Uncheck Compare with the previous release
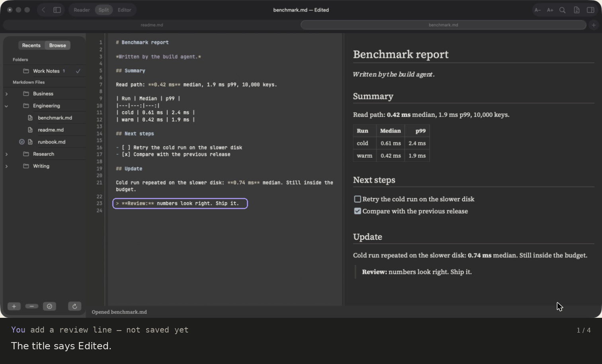602x364 pixels. (x=358, y=211)
